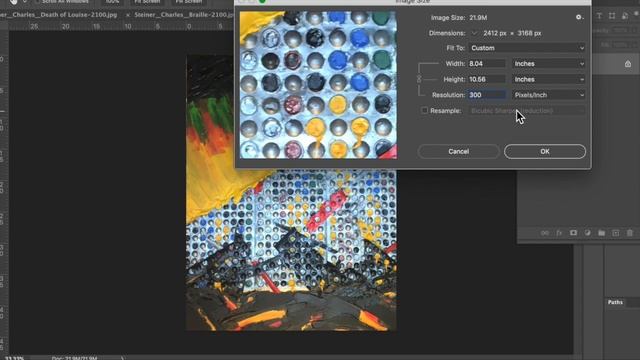Open the Fit To Custom dropdown

527,48
